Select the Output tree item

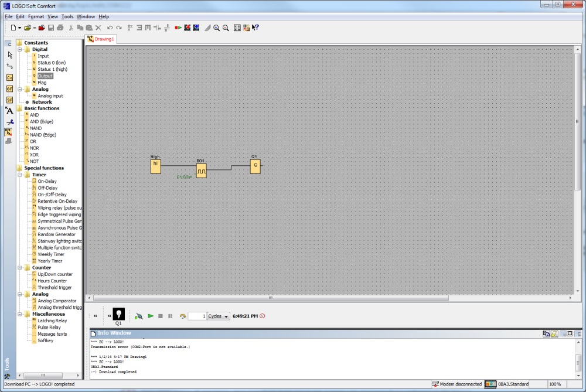tap(45, 76)
